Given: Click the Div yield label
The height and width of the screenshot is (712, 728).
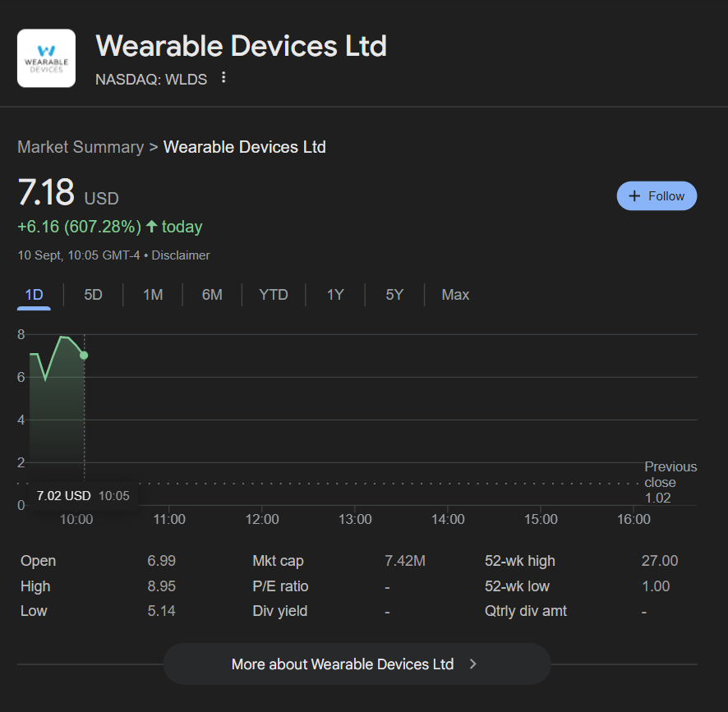Looking at the screenshot, I should click(x=280, y=611).
